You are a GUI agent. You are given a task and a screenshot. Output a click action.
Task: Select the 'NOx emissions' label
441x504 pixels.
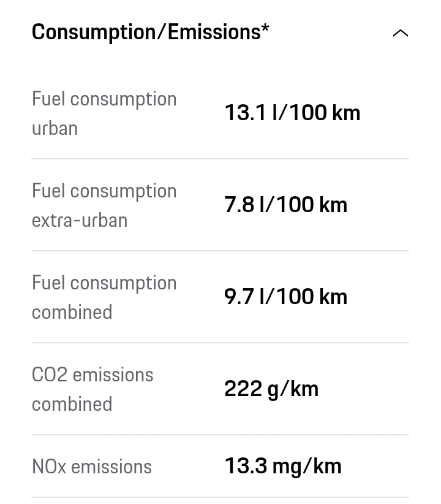tap(92, 467)
